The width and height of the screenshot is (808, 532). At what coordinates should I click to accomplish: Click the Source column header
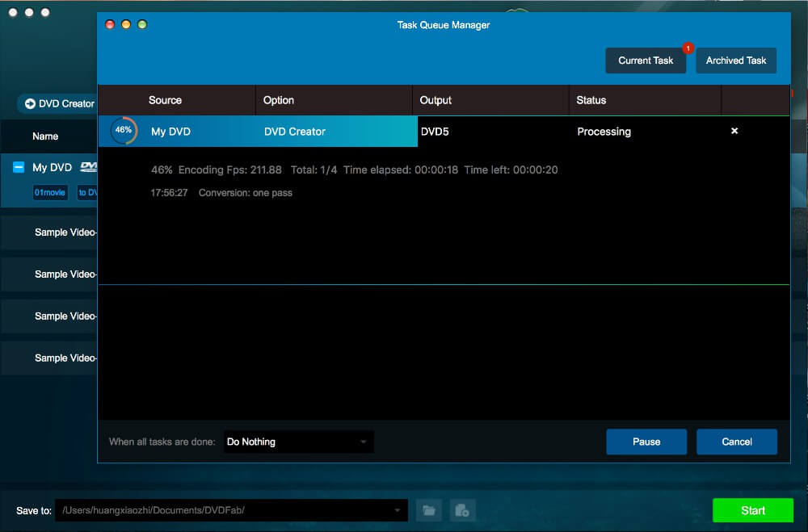165,100
